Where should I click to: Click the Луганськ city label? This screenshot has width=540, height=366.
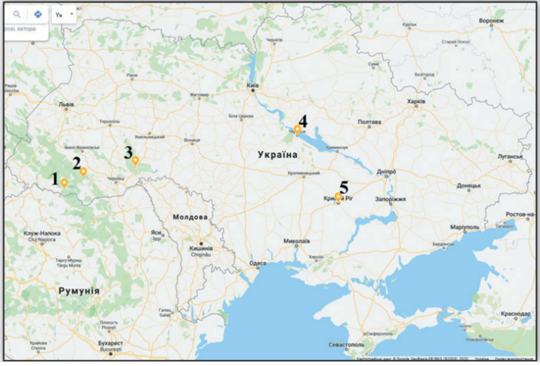pyautogui.click(x=510, y=157)
